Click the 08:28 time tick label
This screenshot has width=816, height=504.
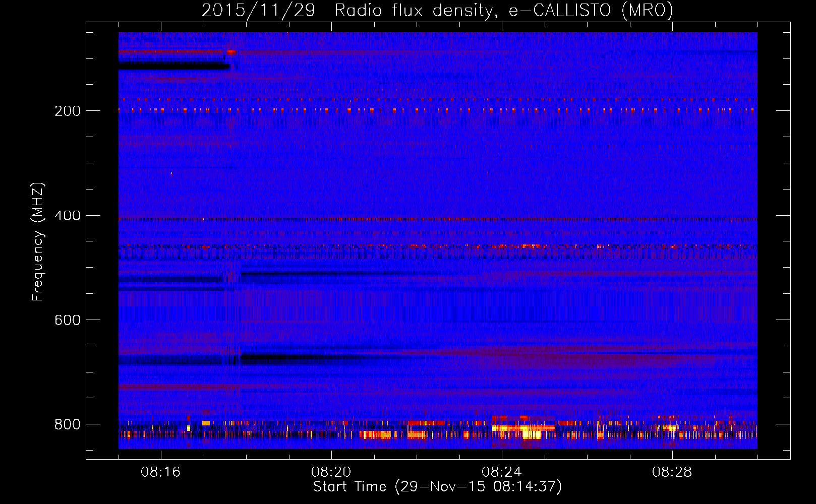point(672,472)
